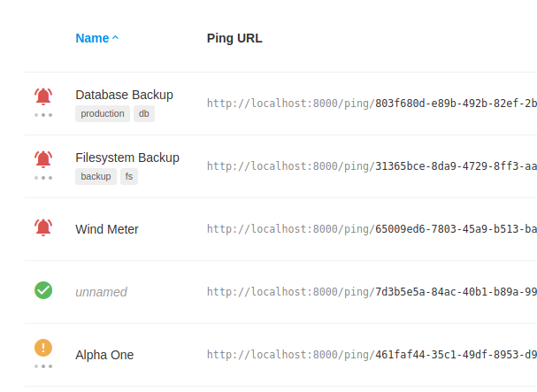Filter by the backup tag
This screenshot has height=392, width=537.
coord(96,176)
